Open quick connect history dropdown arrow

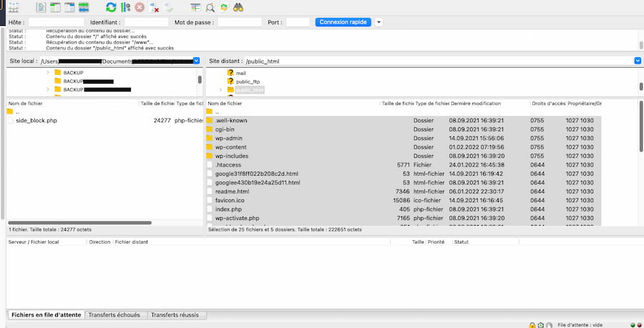[379, 22]
